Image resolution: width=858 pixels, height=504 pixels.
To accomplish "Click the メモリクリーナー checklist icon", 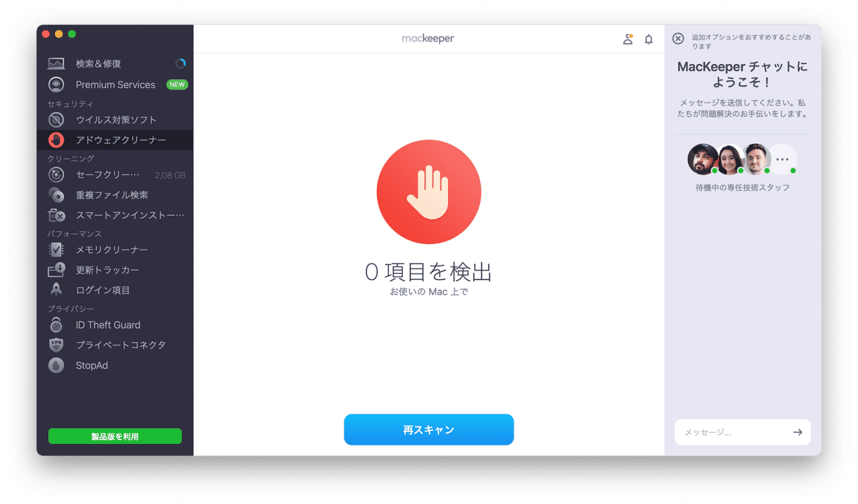I will (56, 250).
